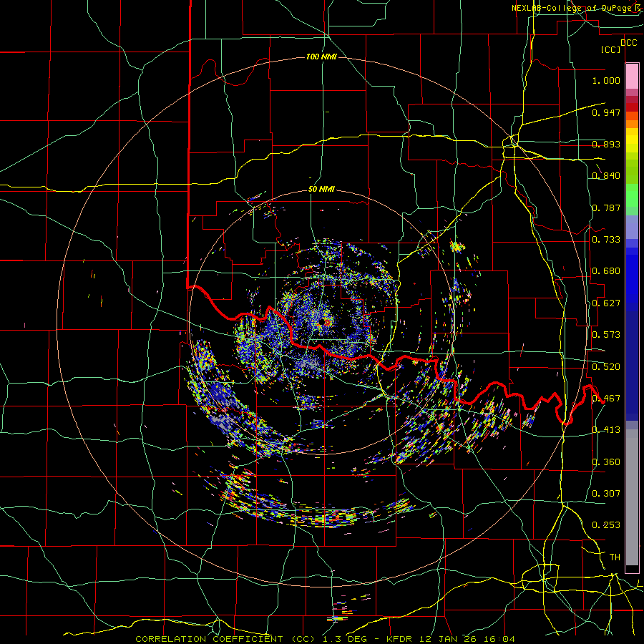644x644 pixels.
Task: Select the 0.307 scale value
Action: point(606,494)
